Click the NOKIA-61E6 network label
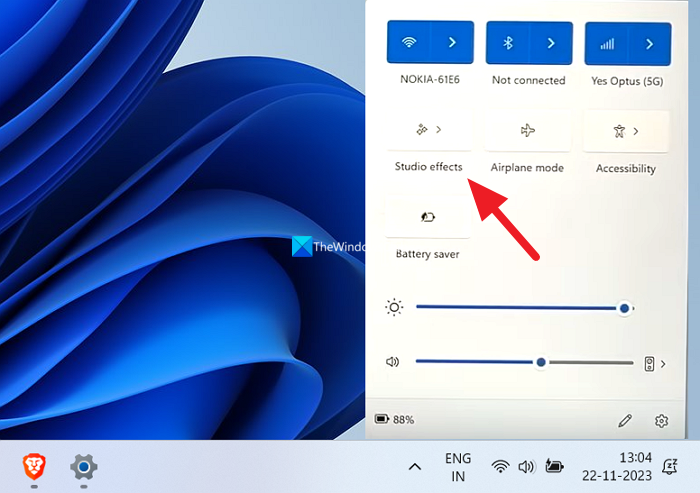700x493 pixels. (x=430, y=79)
